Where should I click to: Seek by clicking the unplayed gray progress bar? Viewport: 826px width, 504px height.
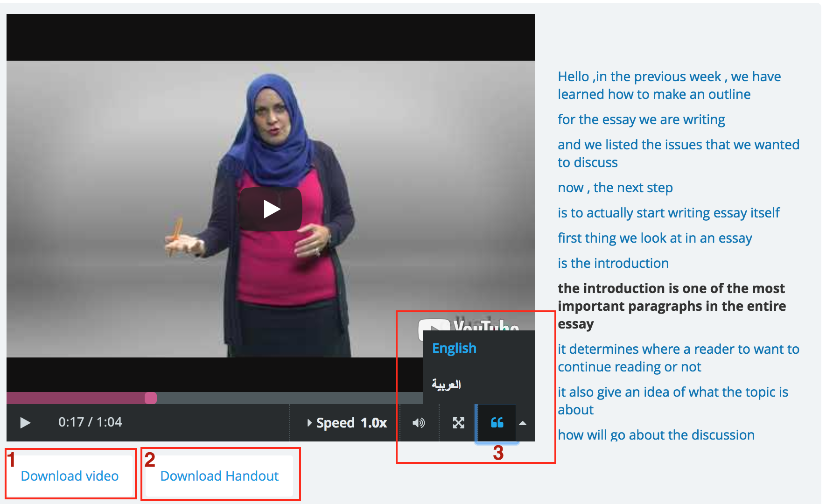[x=289, y=398]
